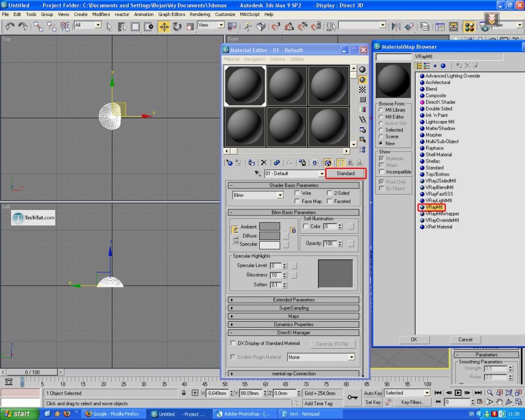Click Get Material icon in Material Editor
The image size is (525, 420).
click(x=229, y=163)
